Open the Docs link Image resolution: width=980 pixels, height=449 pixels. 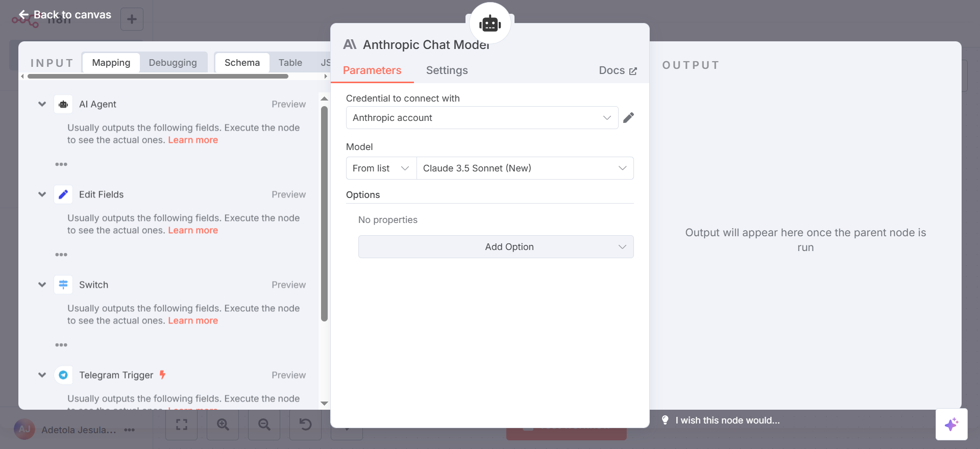coord(618,71)
